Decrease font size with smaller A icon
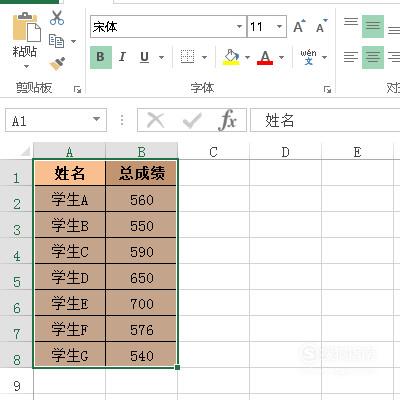The width and height of the screenshot is (400, 400). point(321,26)
